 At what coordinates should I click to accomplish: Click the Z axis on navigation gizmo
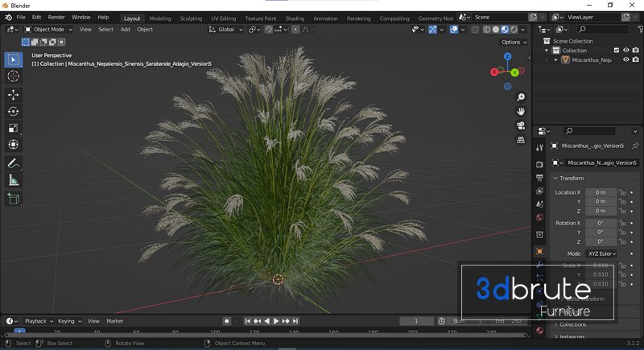(x=508, y=56)
